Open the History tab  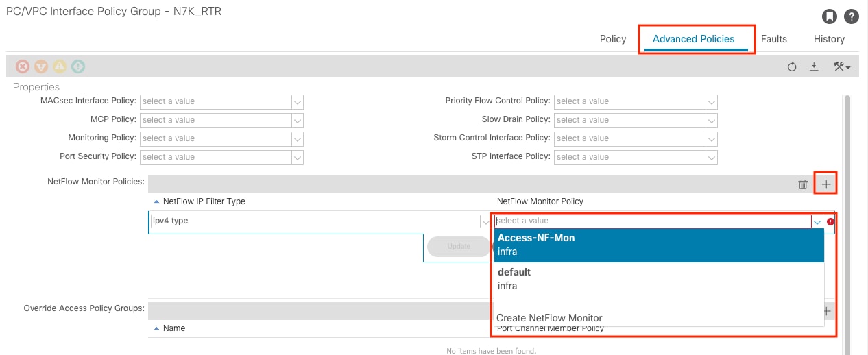tap(829, 39)
